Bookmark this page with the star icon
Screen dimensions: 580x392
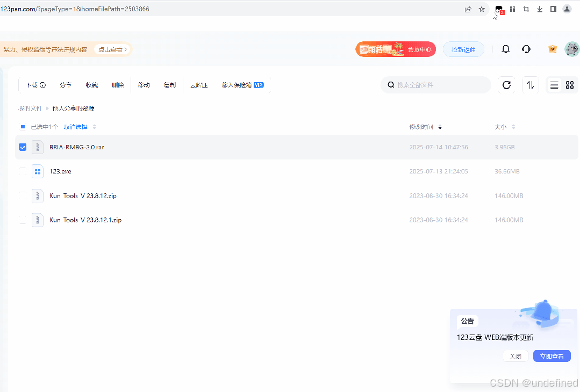point(482,9)
